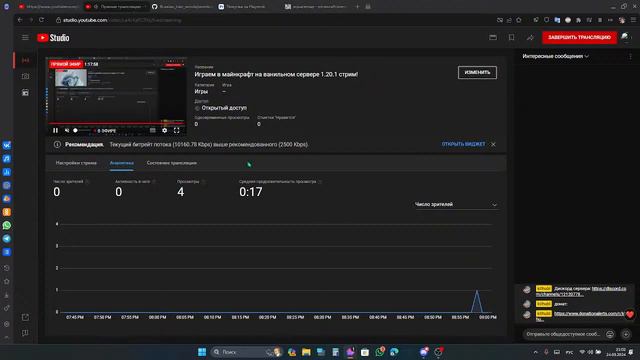Open the channel account avatar
Image resolution: width=640 pixels, height=360 pixels.
626,38
